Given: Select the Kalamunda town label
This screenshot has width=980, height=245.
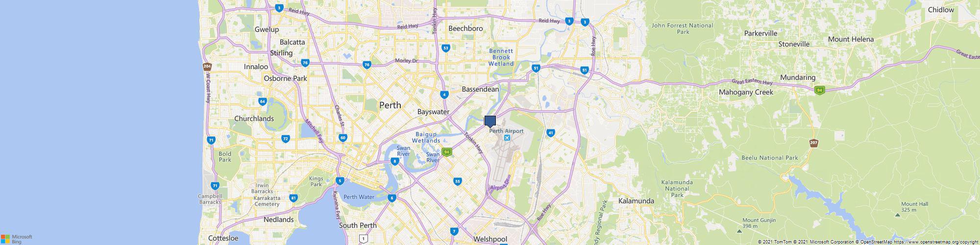Looking at the screenshot, I should [637, 201].
